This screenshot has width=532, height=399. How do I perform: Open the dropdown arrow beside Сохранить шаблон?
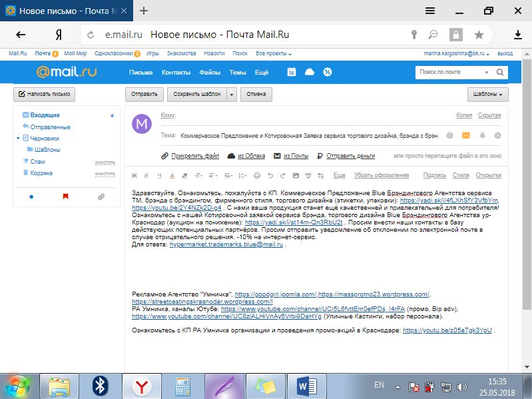tap(231, 94)
